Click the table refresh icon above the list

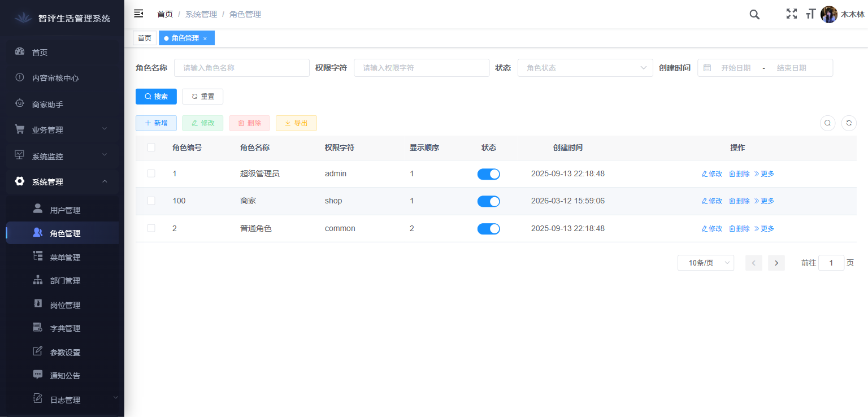coord(849,123)
